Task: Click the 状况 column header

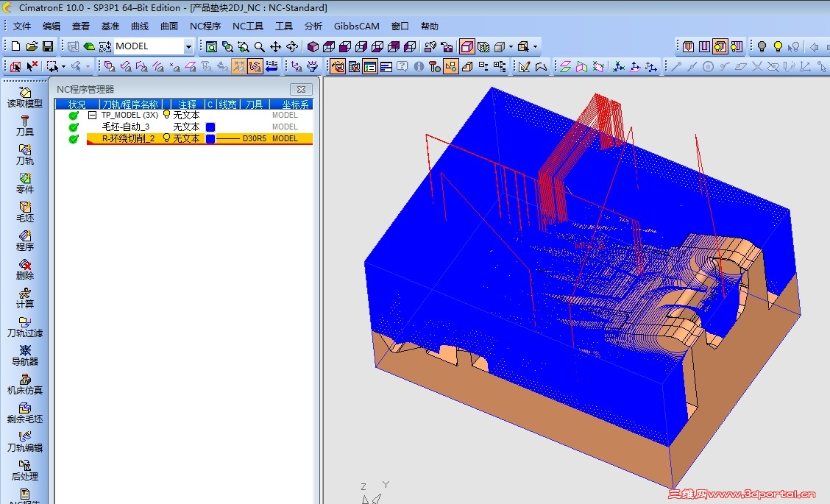Action: 77,104
